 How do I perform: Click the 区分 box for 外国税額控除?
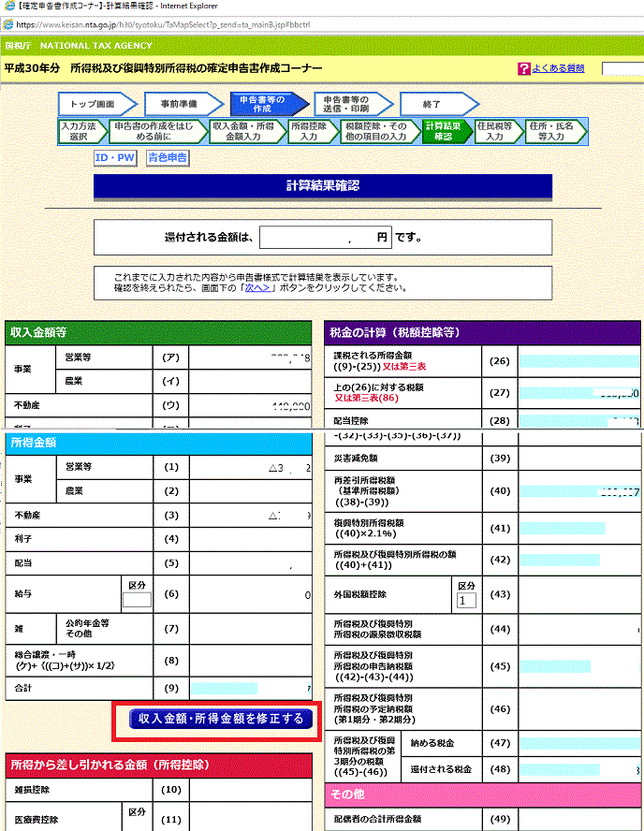tap(467, 600)
